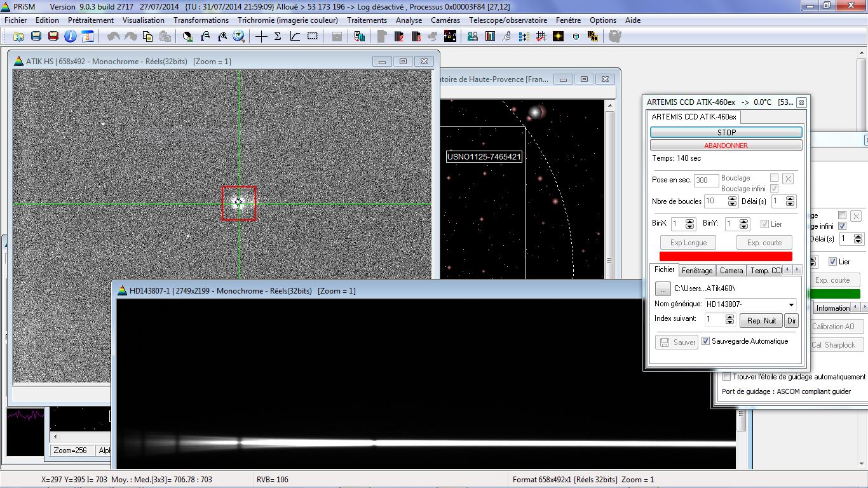Uncheck the Lier checkbox in guiding panel
The image size is (868, 488).
[x=833, y=262]
